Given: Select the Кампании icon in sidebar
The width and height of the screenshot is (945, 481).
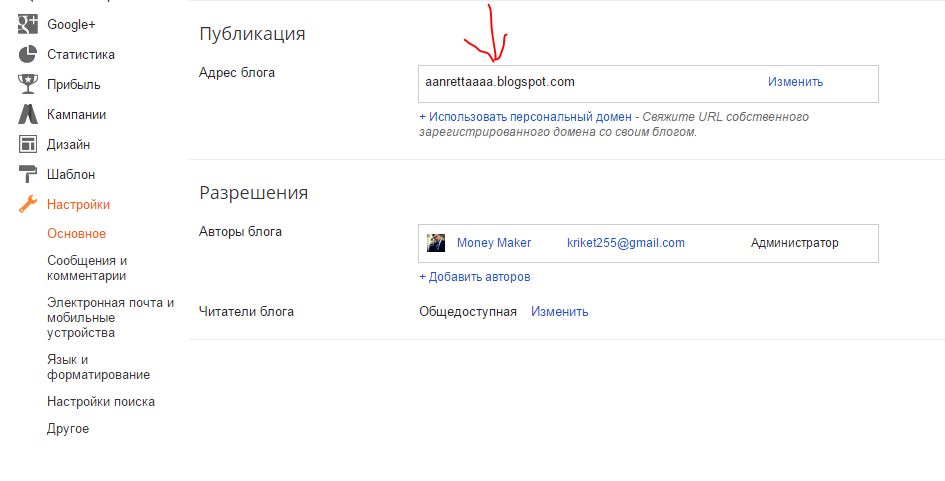Looking at the screenshot, I should (28, 114).
